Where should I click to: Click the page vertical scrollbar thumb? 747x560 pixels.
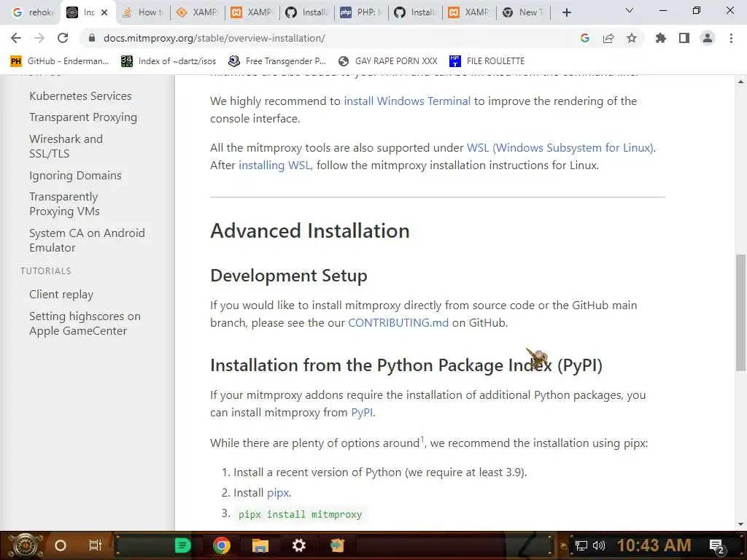coord(740,312)
